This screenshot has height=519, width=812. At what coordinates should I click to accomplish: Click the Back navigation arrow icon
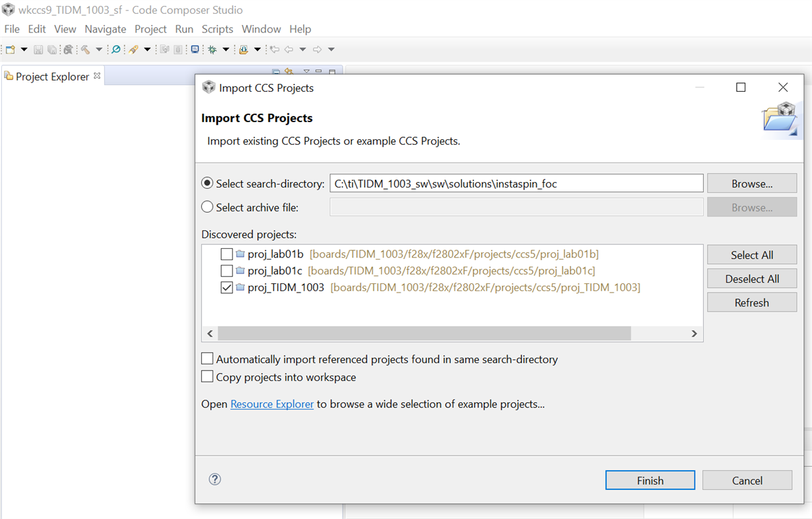289,50
